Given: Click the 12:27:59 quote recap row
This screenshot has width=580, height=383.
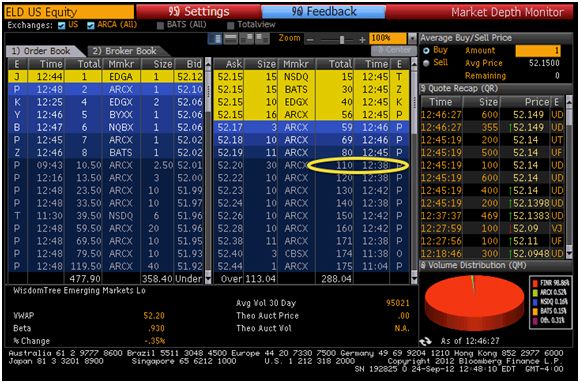Looking at the screenshot, I should coord(493,228).
